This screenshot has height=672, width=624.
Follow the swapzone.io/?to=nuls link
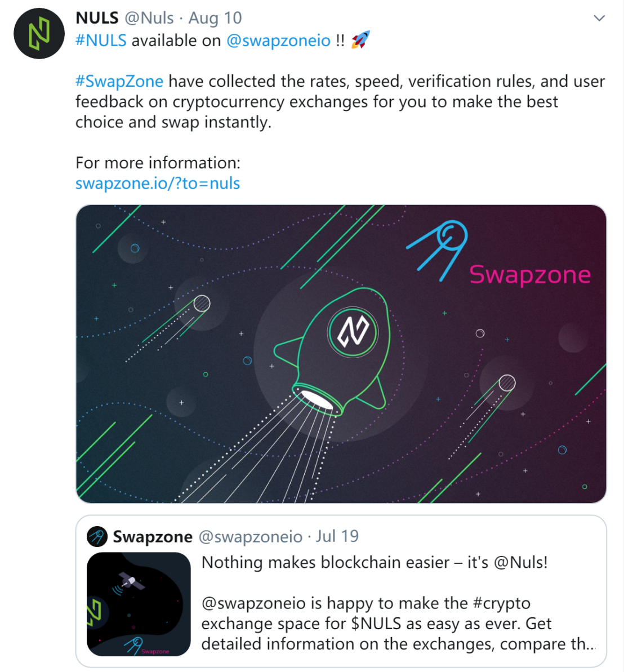[158, 184]
